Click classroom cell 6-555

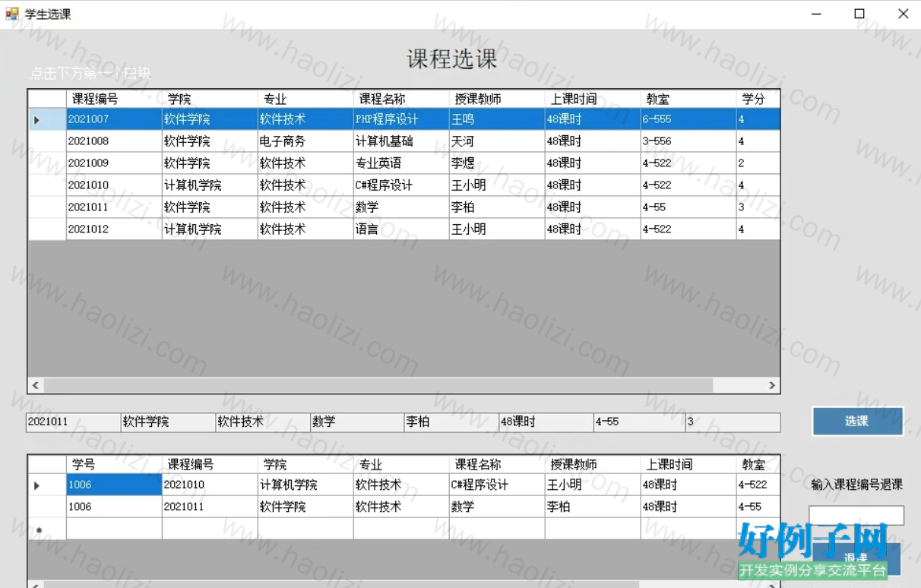click(688, 119)
